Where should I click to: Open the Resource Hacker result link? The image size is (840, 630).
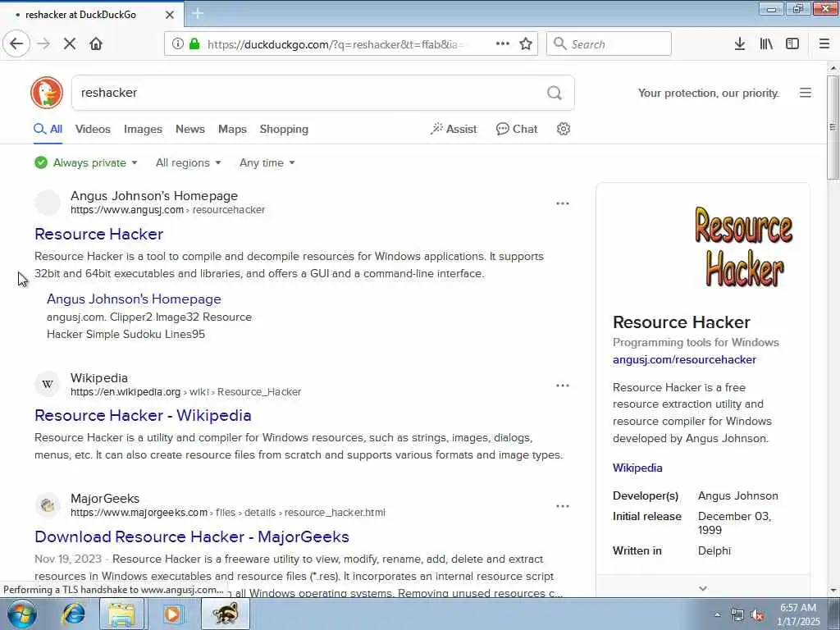coord(99,234)
